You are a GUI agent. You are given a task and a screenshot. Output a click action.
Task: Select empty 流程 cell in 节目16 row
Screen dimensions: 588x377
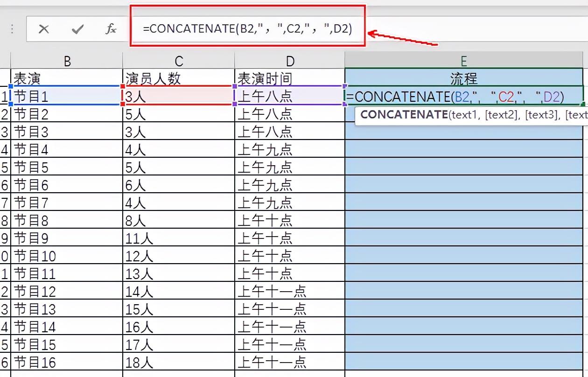click(464, 362)
